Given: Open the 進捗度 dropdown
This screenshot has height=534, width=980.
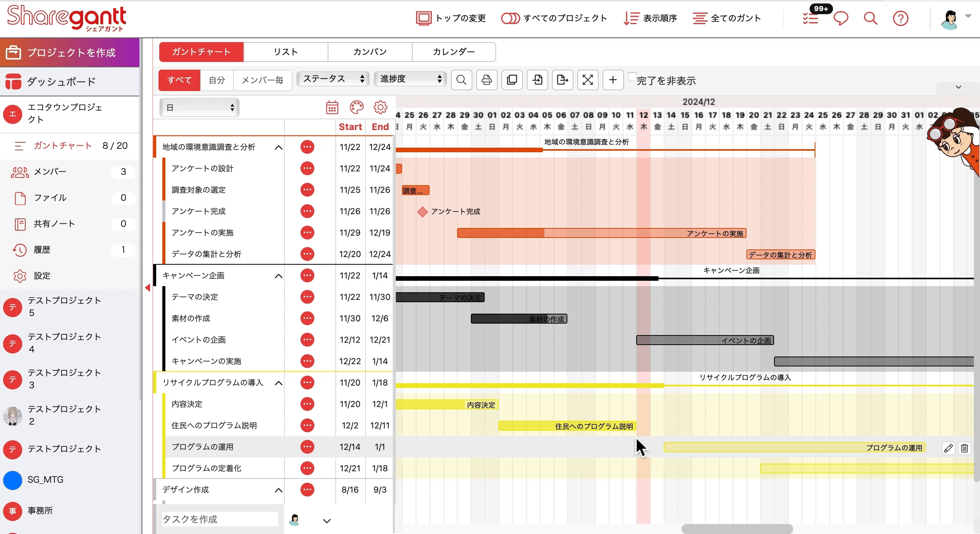Looking at the screenshot, I should (410, 79).
